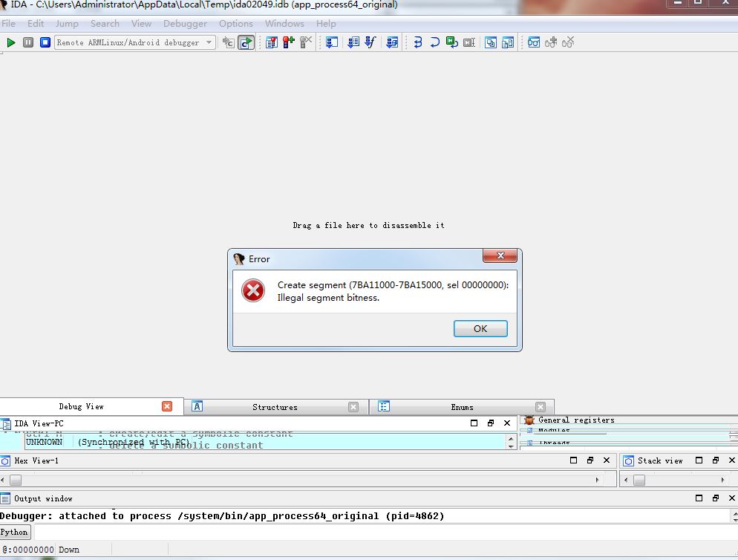Click the toolbar icon right of overlapping windows

[x=508, y=42]
